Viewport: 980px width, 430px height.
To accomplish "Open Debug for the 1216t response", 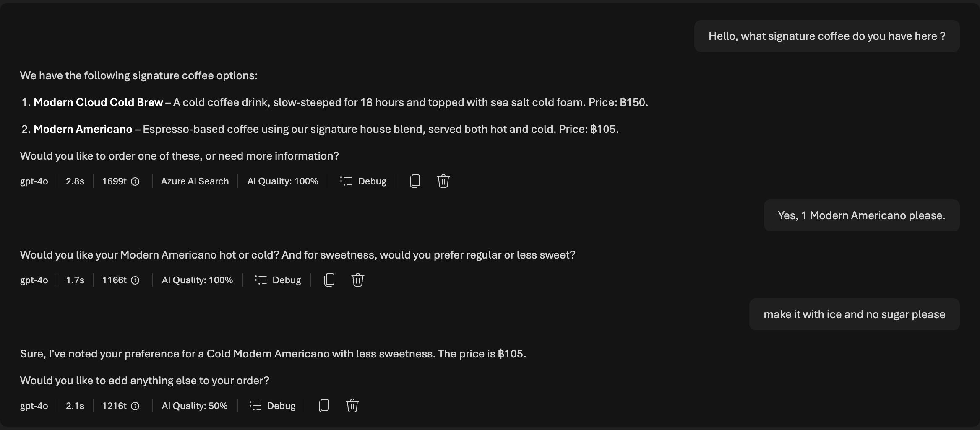I will 272,406.
